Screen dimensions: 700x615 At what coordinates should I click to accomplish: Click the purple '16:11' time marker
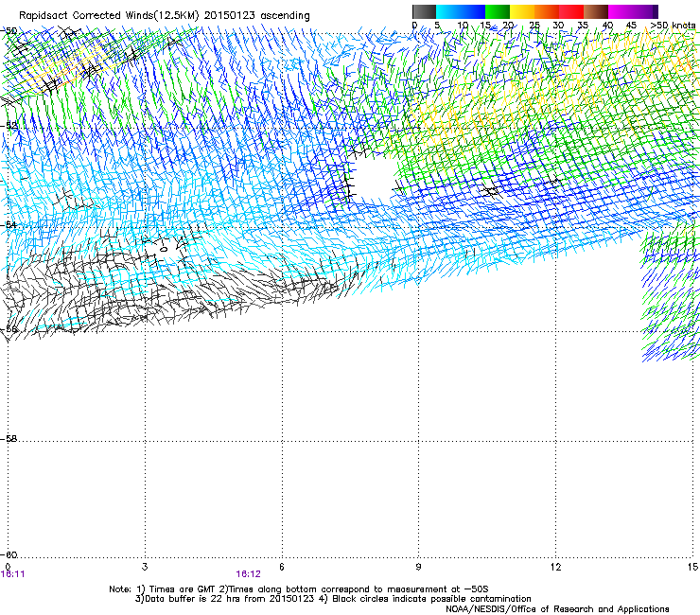pyautogui.click(x=13, y=574)
